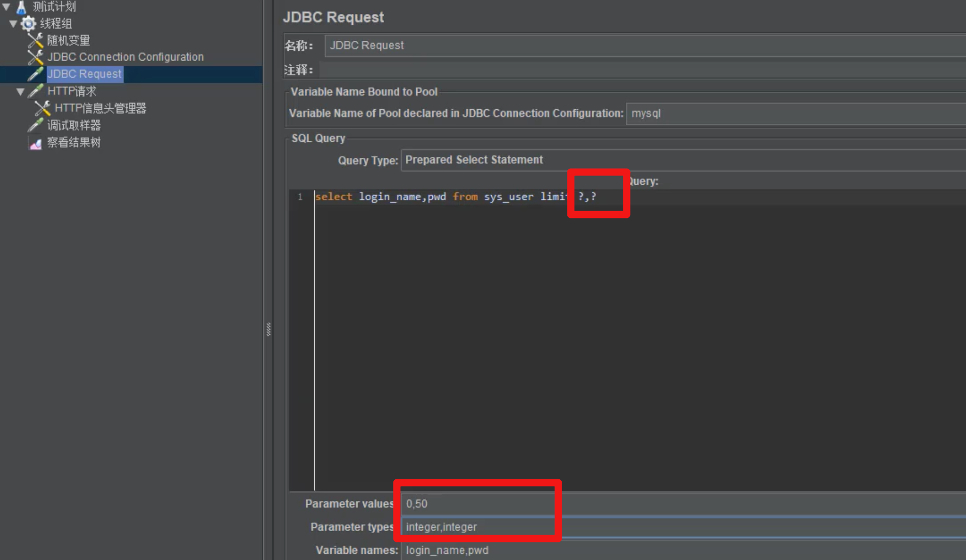Click the 名称 name input field
This screenshot has height=560, width=966.
tap(645, 46)
